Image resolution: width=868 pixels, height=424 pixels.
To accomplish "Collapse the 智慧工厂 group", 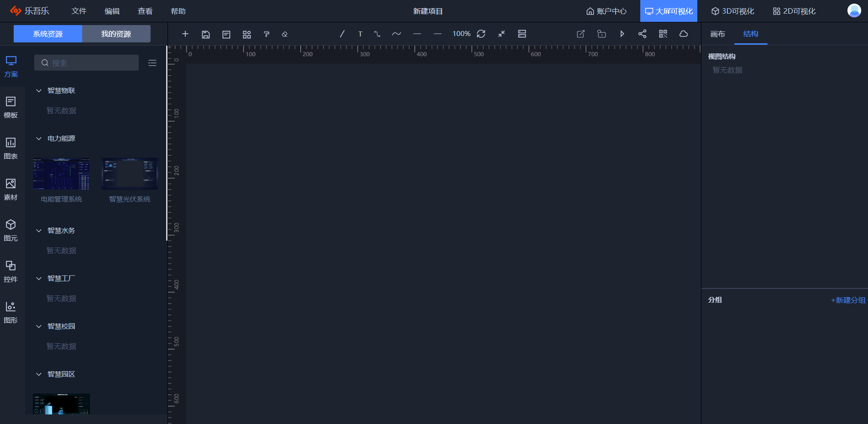I will coord(39,279).
